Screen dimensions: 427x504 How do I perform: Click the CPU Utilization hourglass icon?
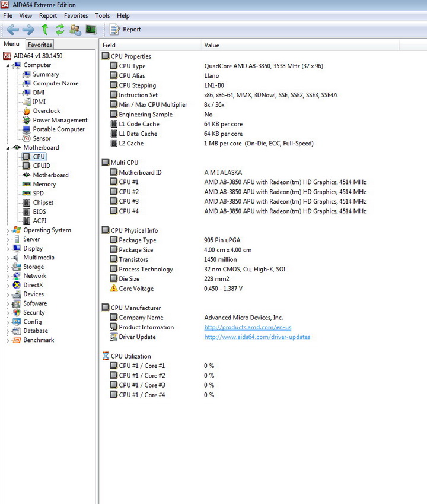coord(106,356)
